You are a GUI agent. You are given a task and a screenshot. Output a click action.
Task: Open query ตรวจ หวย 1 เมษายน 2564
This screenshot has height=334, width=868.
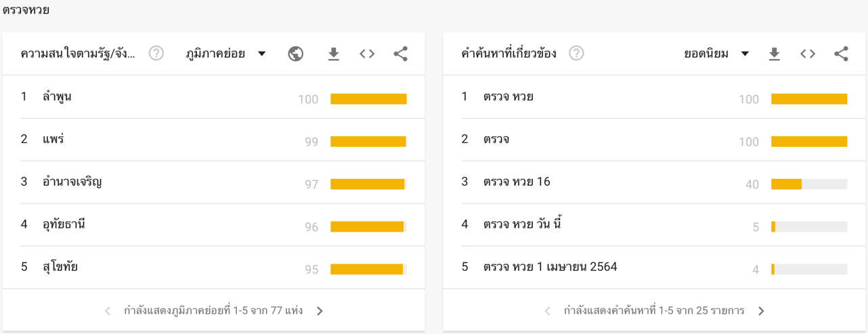(x=654, y=268)
